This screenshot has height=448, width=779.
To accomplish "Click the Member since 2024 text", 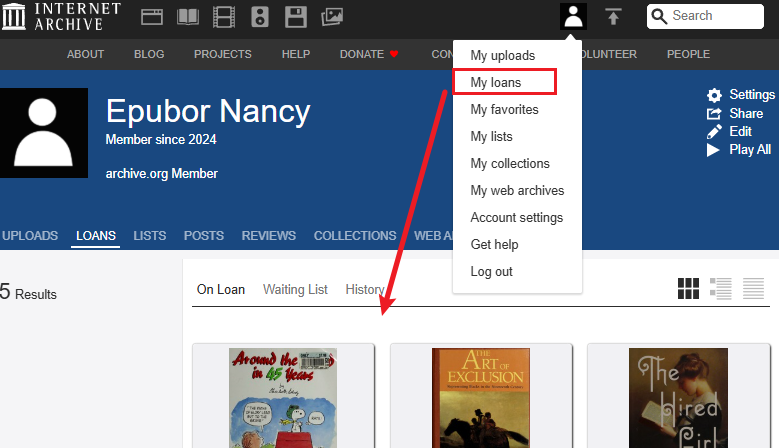I will coord(161,140).
